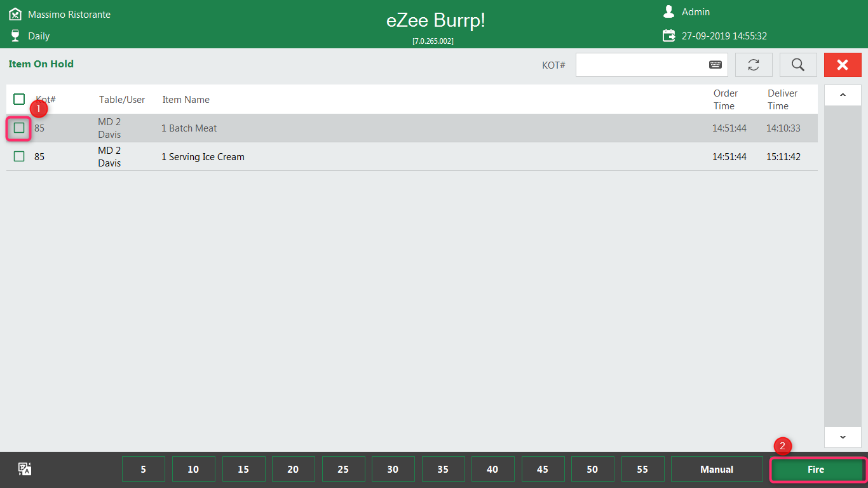Click the Table/User column header
The height and width of the screenshot is (488, 868).
coord(122,100)
